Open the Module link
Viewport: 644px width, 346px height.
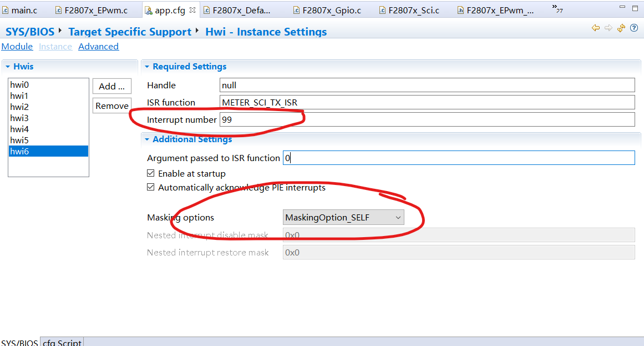pos(17,47)
